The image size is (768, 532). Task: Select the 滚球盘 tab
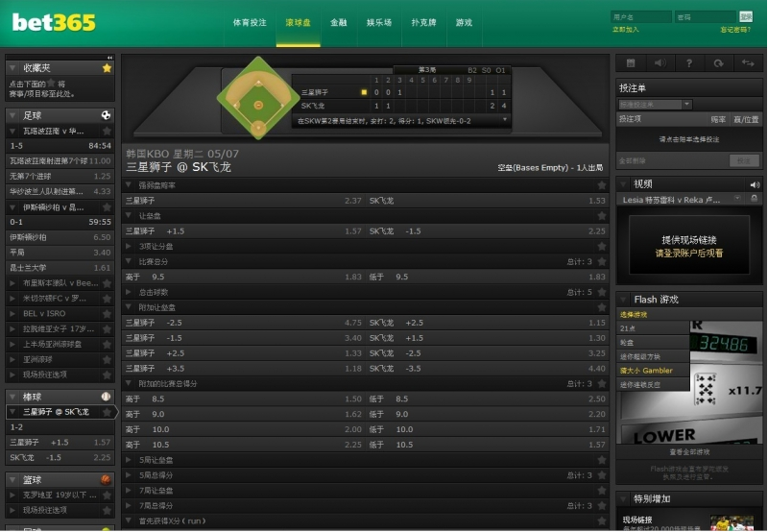click(x=298, y=23)
